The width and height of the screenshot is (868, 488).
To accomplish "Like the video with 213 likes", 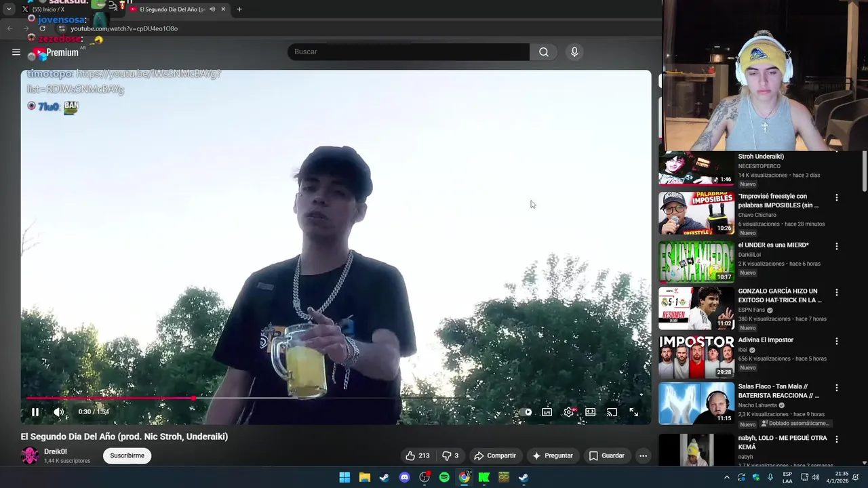I will pos(418,455).
